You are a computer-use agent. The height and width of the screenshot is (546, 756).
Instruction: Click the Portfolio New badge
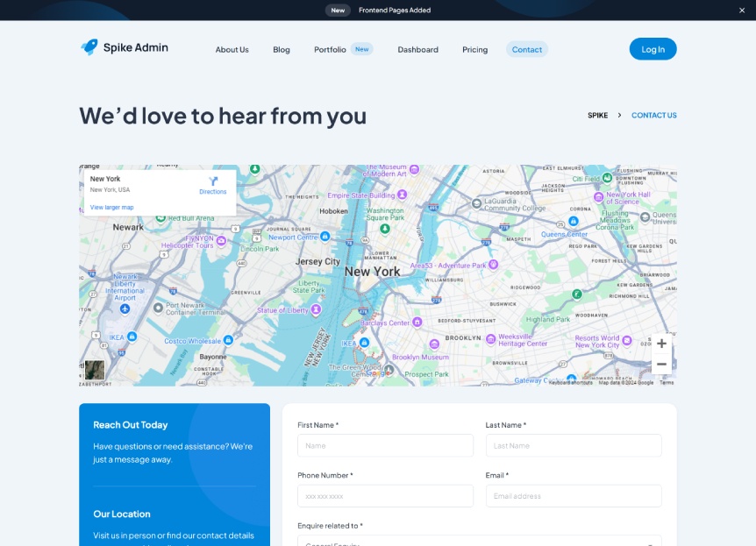(361, 49)
